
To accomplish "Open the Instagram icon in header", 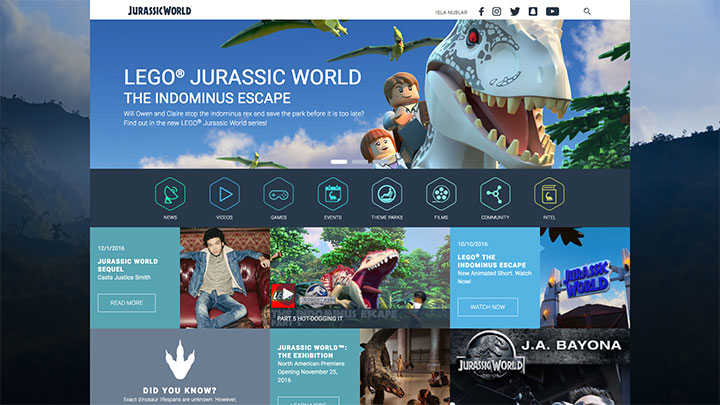I will tap(497, 11).
